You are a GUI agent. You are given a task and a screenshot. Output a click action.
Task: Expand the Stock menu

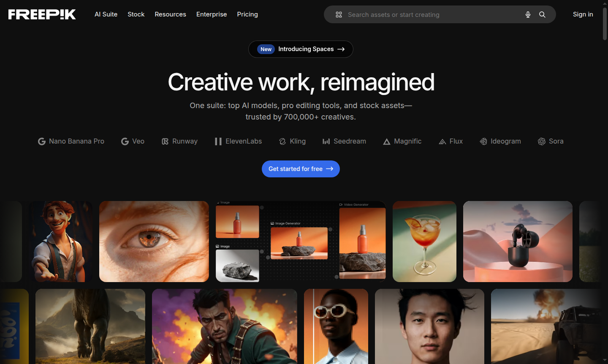[136, 14]
